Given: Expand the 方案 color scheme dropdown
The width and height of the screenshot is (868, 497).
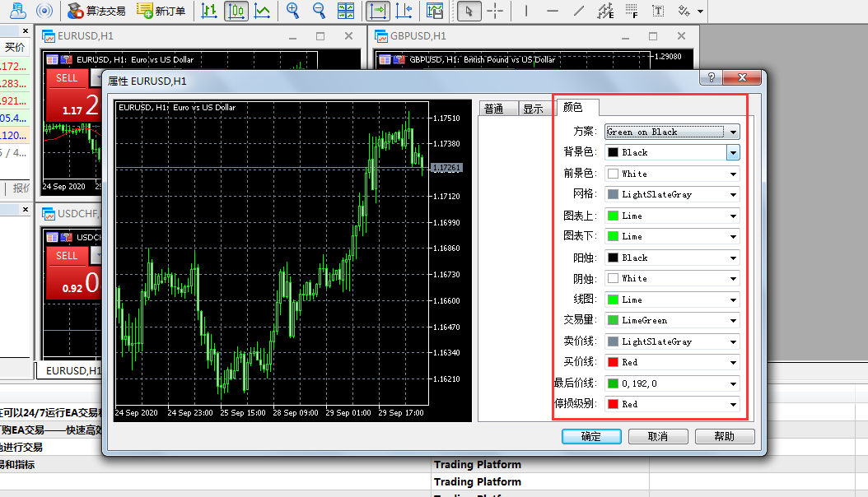Looking at the screenshot, I should point(732,132).
